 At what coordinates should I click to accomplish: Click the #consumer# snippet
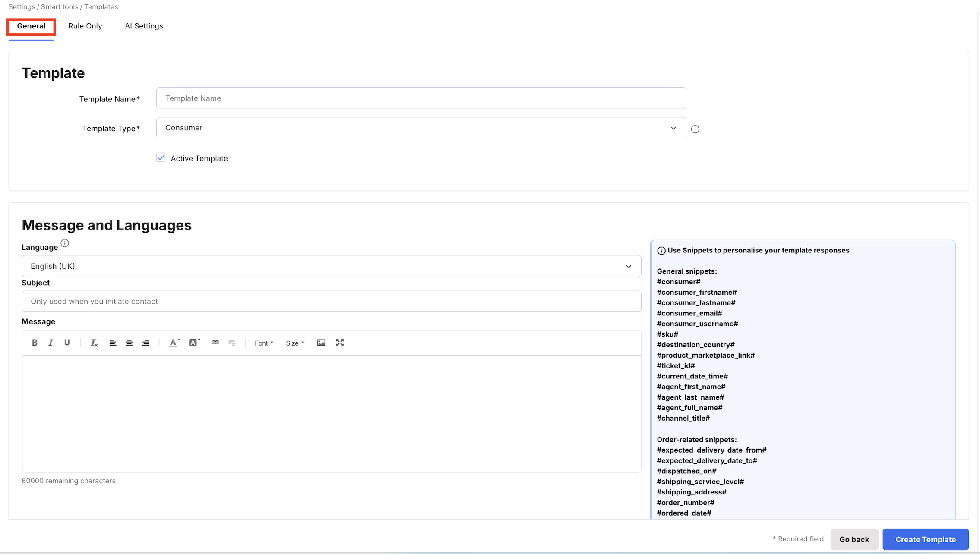pyautogui.click(x=679, y=282)
